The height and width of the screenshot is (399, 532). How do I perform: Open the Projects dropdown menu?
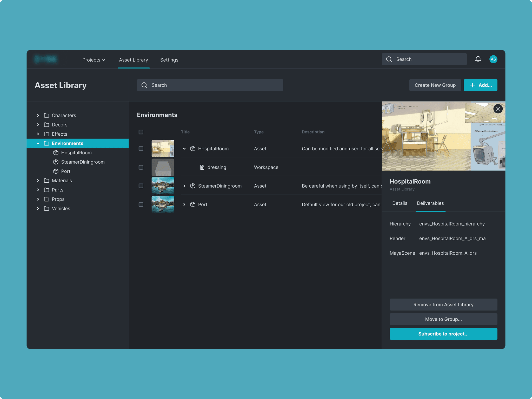[94, 60]
